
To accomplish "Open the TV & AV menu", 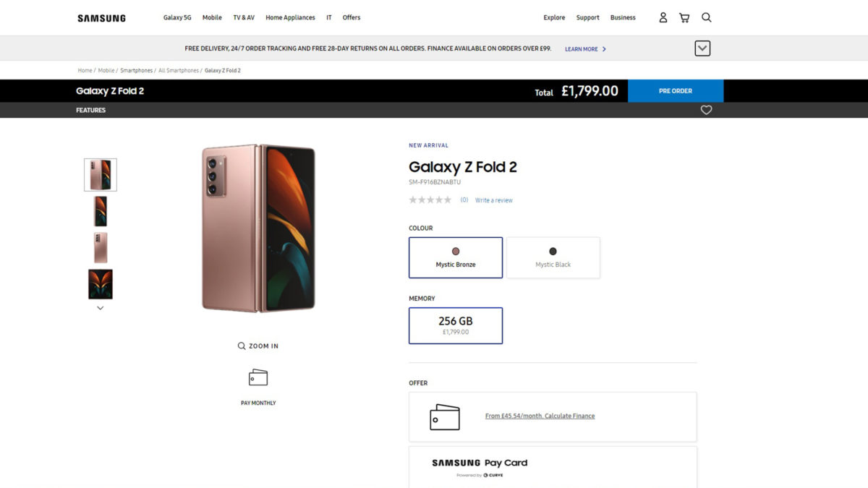I will [244, 17].
